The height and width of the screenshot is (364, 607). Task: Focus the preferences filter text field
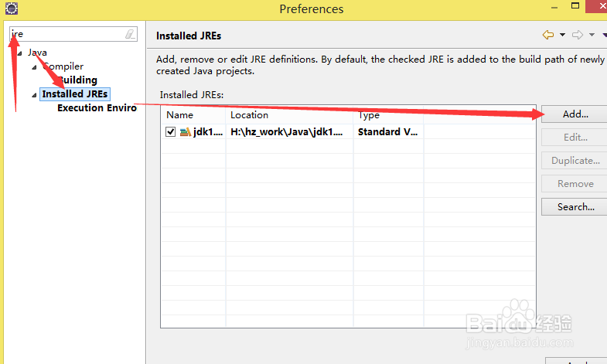[70, 34]
